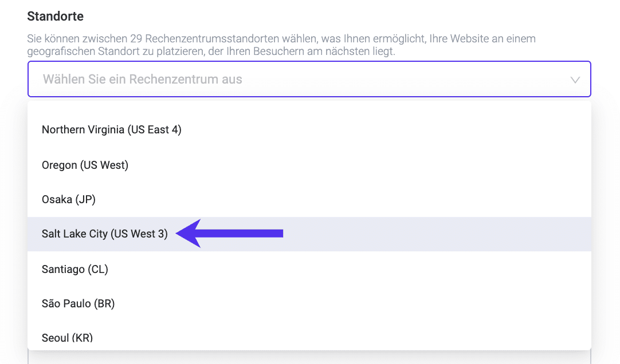620x364 pixels.
Task: Choose Santiago (CL) as the location
Action: pos(75,268)
